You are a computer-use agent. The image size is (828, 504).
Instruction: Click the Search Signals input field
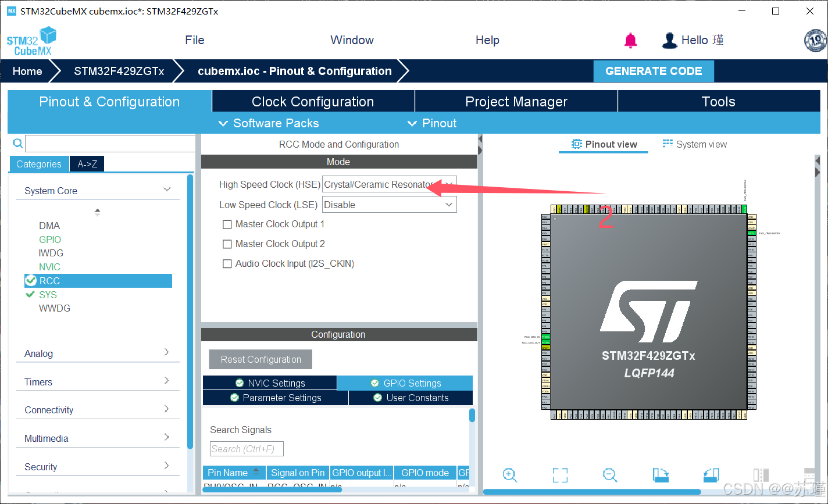click(x=247, y=449)
